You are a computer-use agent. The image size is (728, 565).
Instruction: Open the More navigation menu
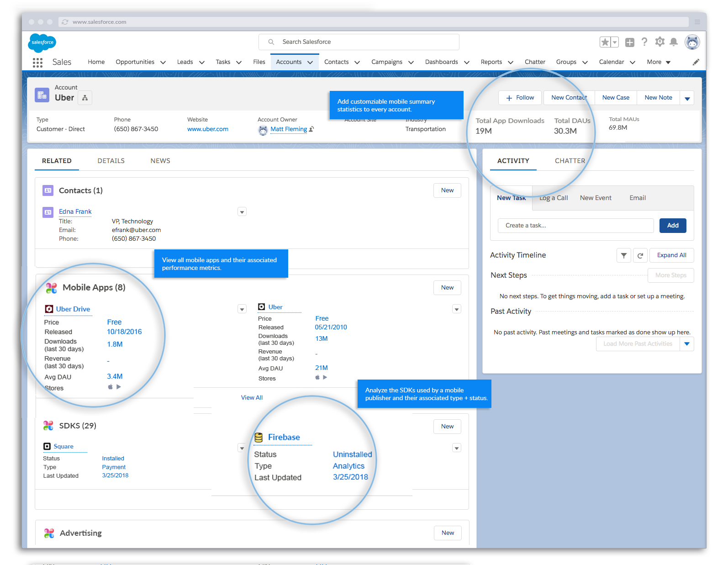[658, 62]
